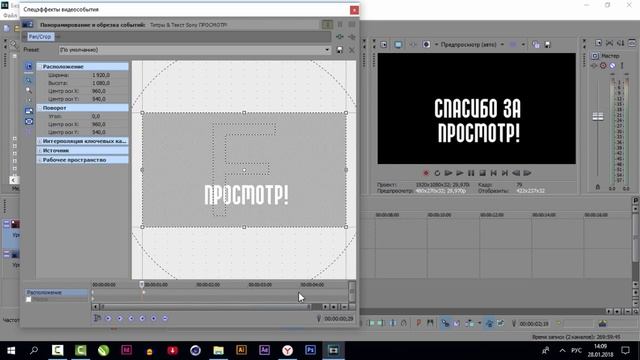Image resolution: width=640 pixels, height=360 pixels.
Task: Click the keyframe timeline horizontal scrollbar
Action: tap(207, 307)
